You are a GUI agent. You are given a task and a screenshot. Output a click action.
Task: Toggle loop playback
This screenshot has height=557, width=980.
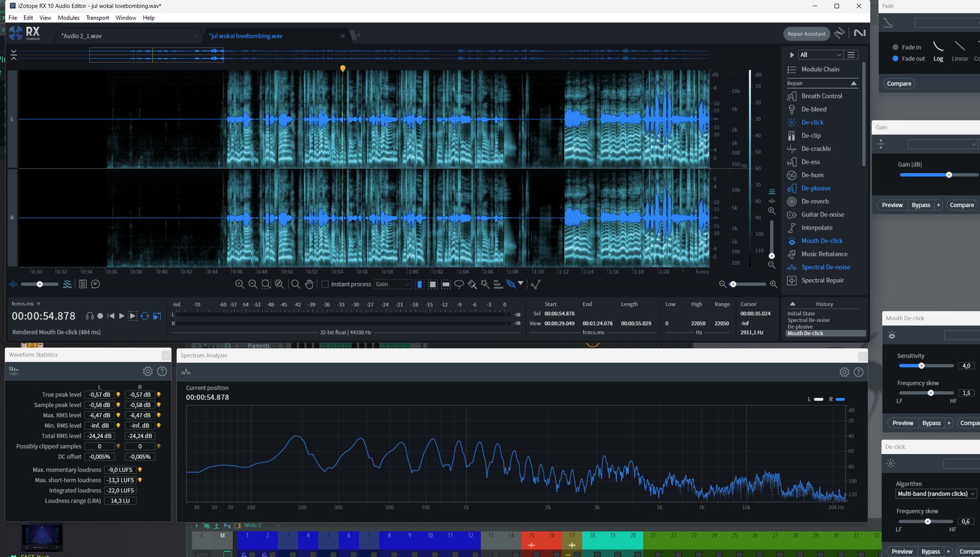point(145,316)
